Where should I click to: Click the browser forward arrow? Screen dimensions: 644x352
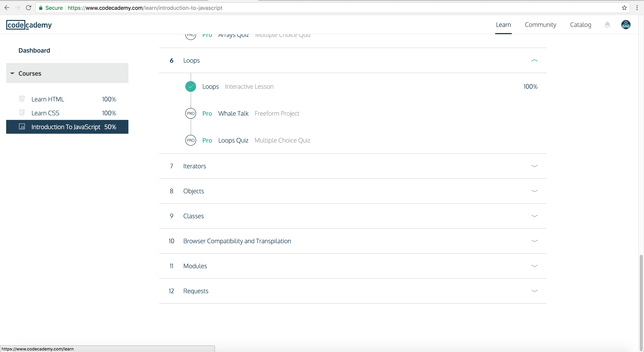pyautogui.click(x=18, y=8)
